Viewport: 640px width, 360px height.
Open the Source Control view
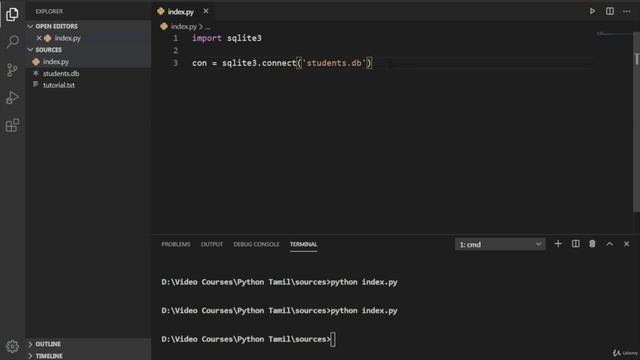[x=12, y=70]
